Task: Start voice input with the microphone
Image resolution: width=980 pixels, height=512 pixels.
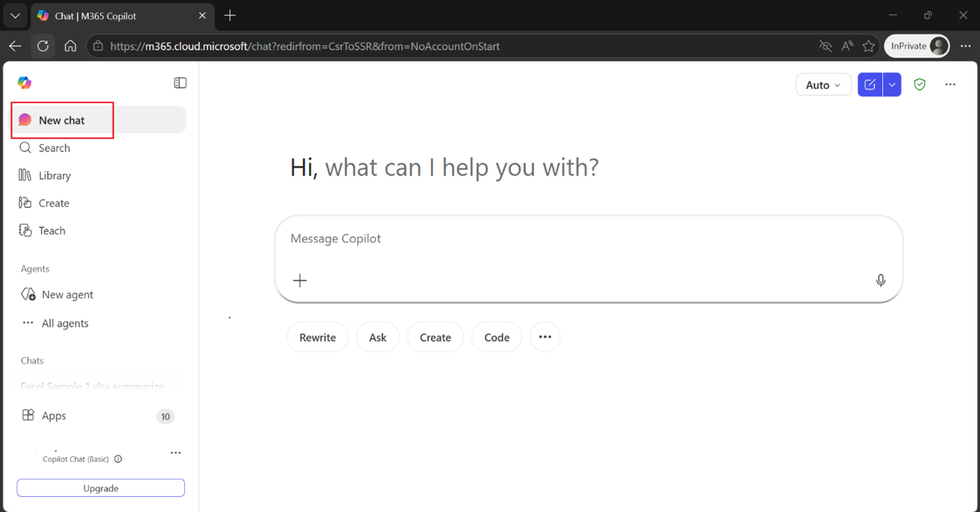Action: 880,281
